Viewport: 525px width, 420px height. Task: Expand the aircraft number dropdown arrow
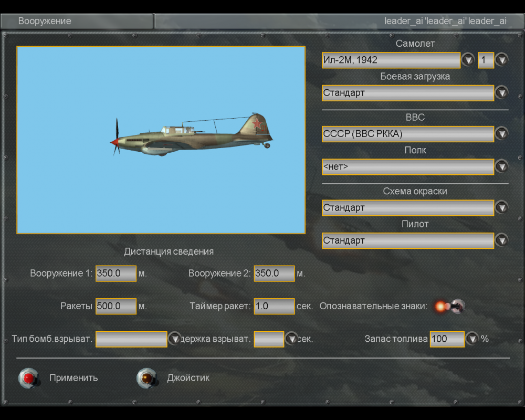click(x=502, y=60)
